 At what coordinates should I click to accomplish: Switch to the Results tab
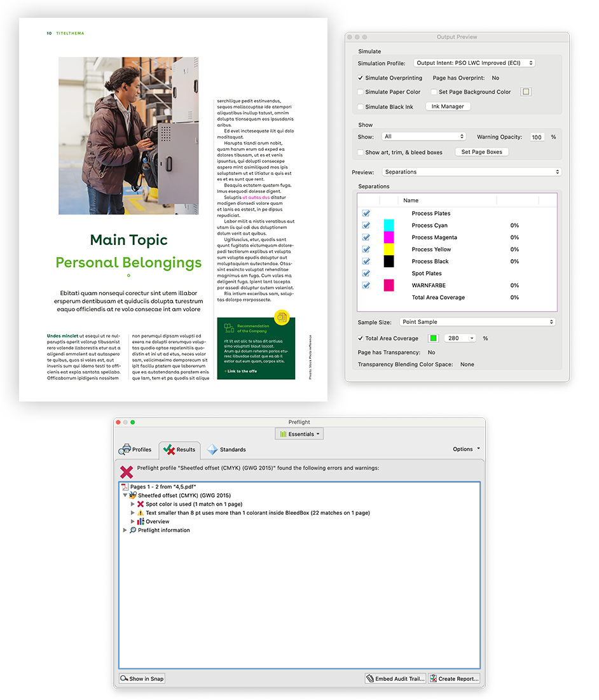(x=180, y=449)
